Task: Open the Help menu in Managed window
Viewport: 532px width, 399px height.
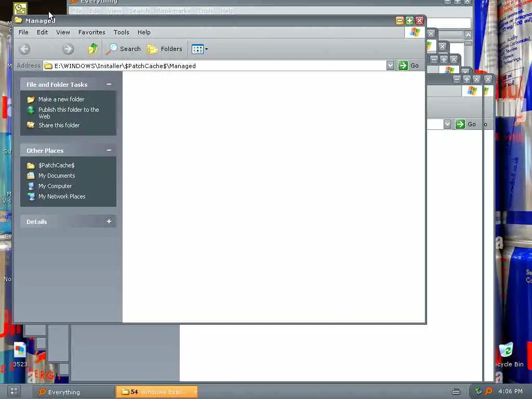Action: point(144,32)
